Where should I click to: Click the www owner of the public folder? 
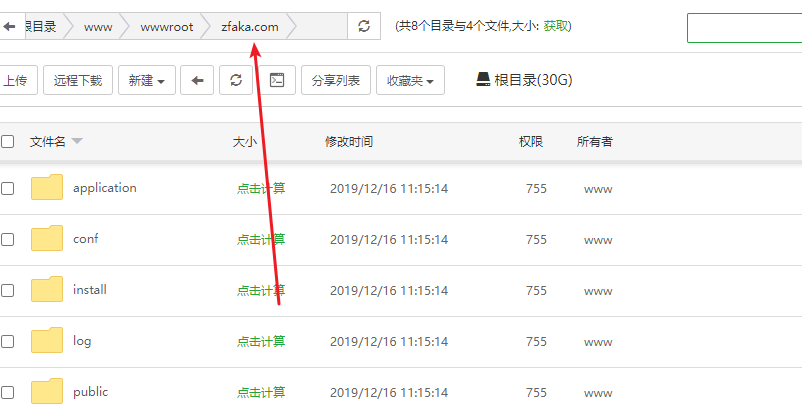point(598,393)
